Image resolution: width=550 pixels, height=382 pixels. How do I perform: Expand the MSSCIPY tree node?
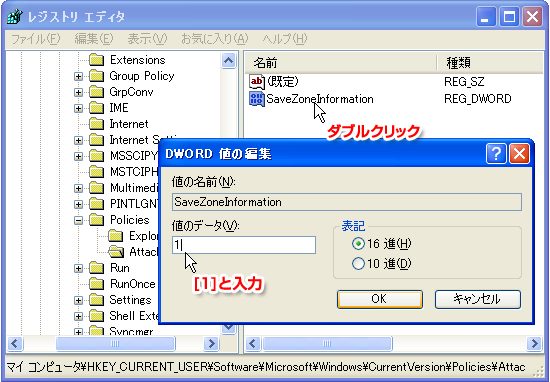click(79, 156)
